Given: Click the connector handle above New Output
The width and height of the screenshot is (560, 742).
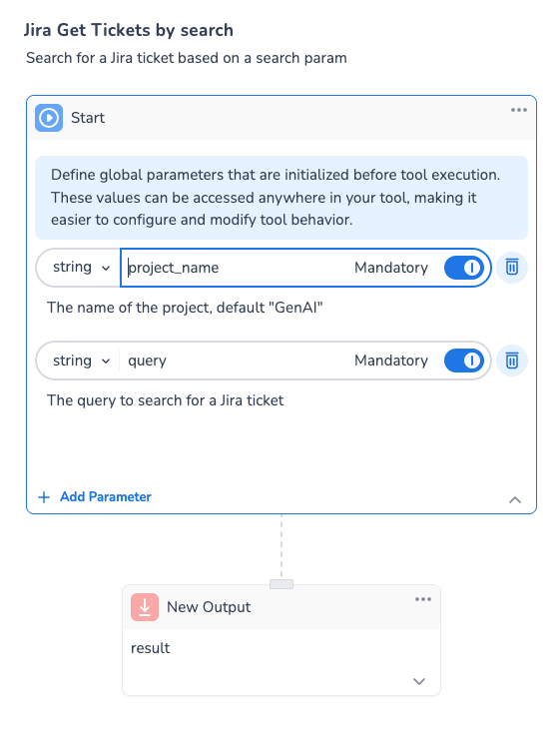Looking at the screenshot, I should tap(281, 584).
